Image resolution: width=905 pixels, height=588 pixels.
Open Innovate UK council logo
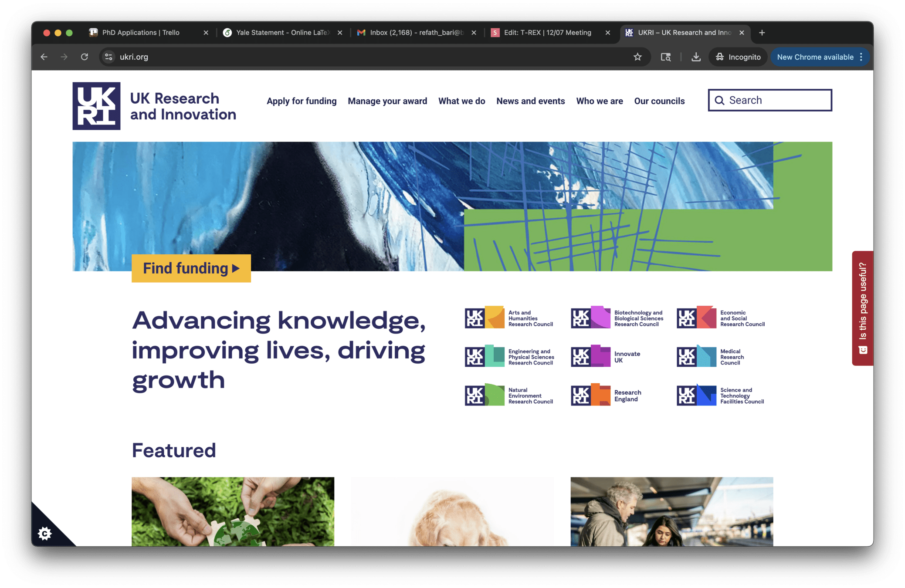point(606,357)
